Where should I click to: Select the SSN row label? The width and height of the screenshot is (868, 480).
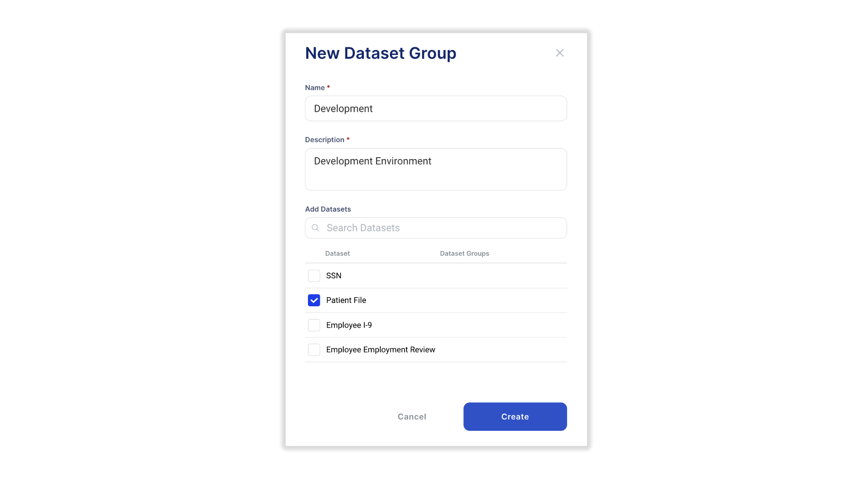click(334, 276)
